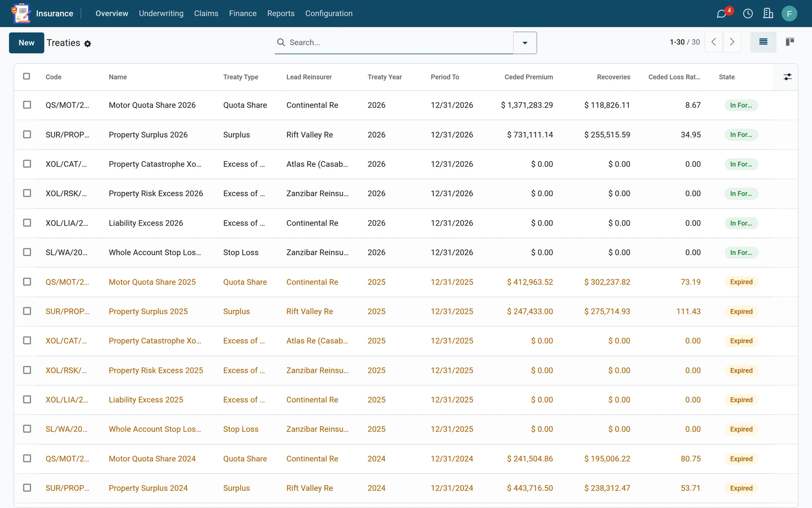Open the Claims menu
The height and width of the screenshot is (508, 812).
tap(206, 14)
